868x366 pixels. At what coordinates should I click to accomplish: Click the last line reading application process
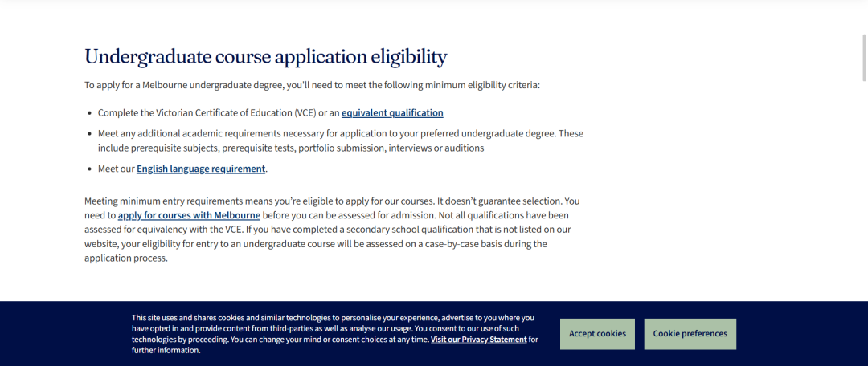pos(125,258)
